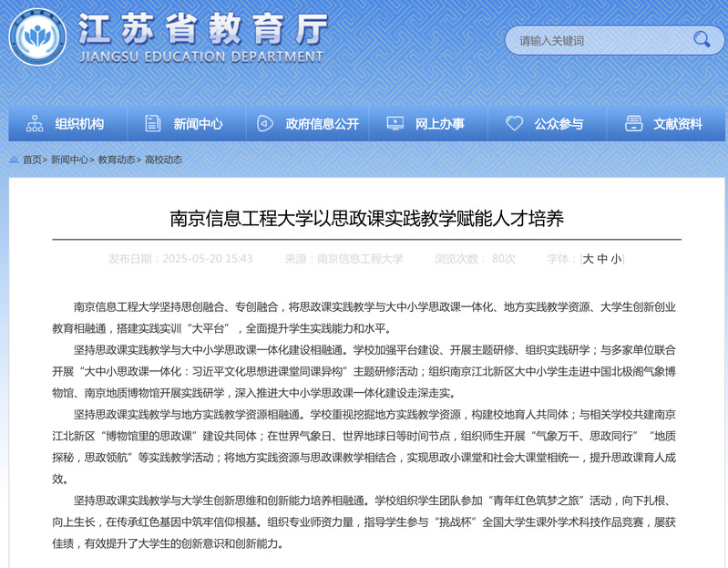Open the 组织机构 menu

click(x=79, y=124)
